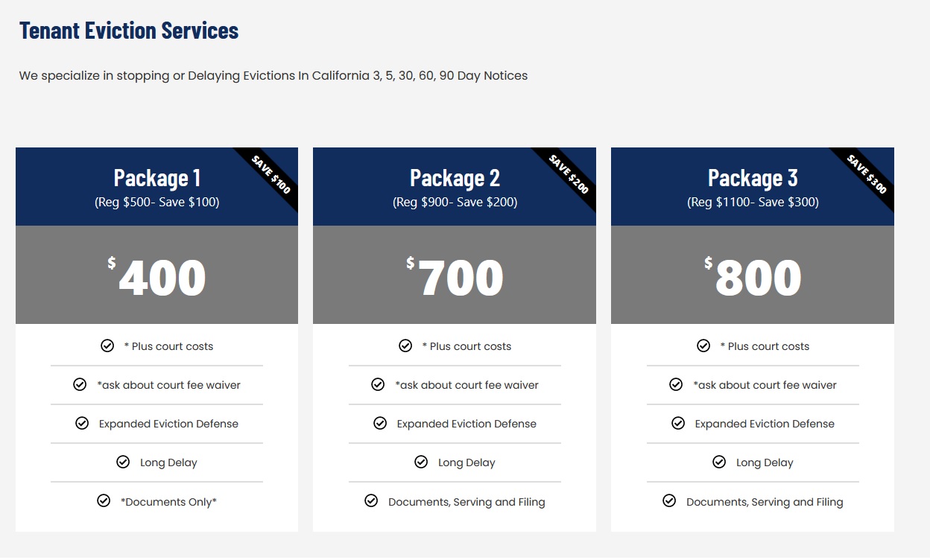The image size is (930, 560).
Task: Click the Tenant Eviction Services heading
Action: (x=129, y=31)
